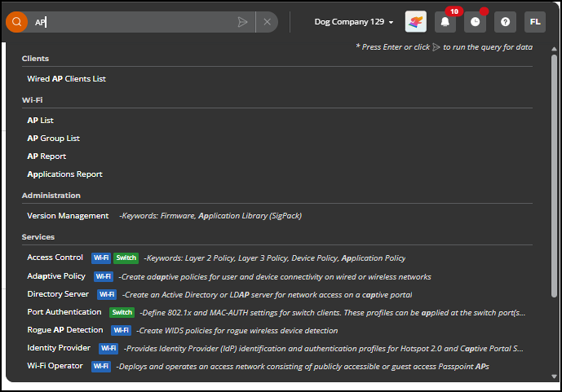The width and height of the screenshot is (562, 392).
Task: Open the clock activity icon
Action: pos(474,22)
